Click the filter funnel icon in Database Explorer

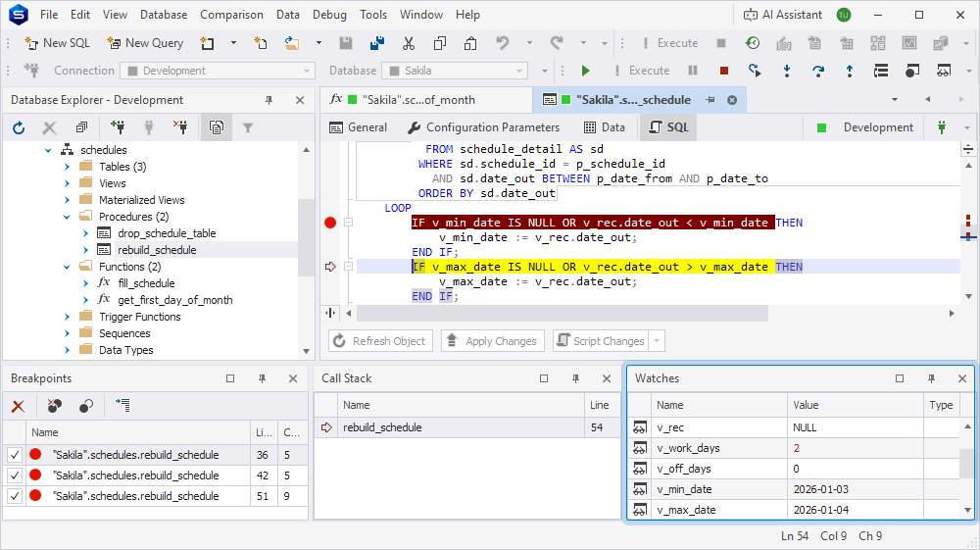[x=248, y=128]
